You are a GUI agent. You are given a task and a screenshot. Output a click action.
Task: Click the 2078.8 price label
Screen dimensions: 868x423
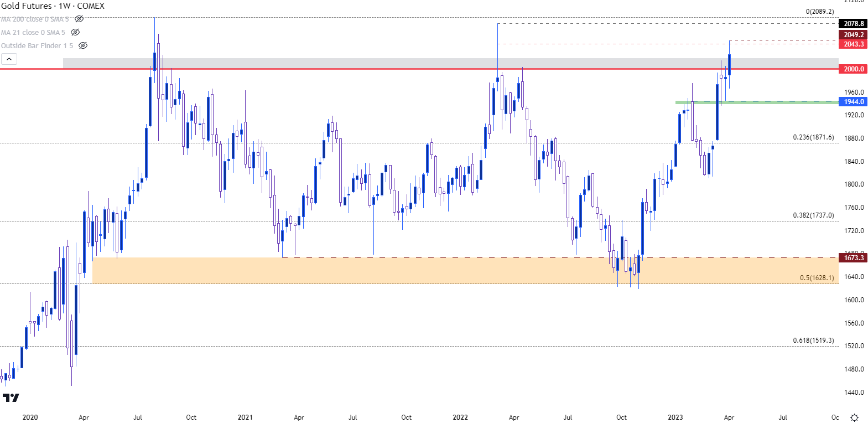(854, 23)
